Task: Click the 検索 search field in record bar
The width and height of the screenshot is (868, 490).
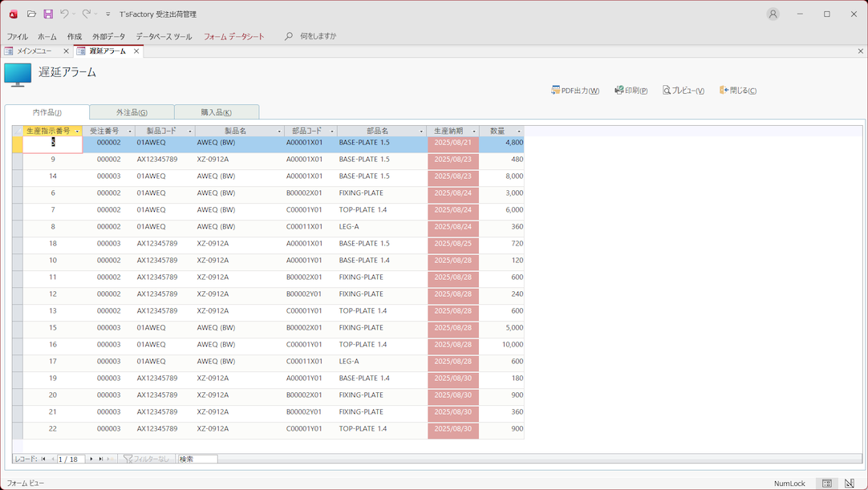Action: 197,459
